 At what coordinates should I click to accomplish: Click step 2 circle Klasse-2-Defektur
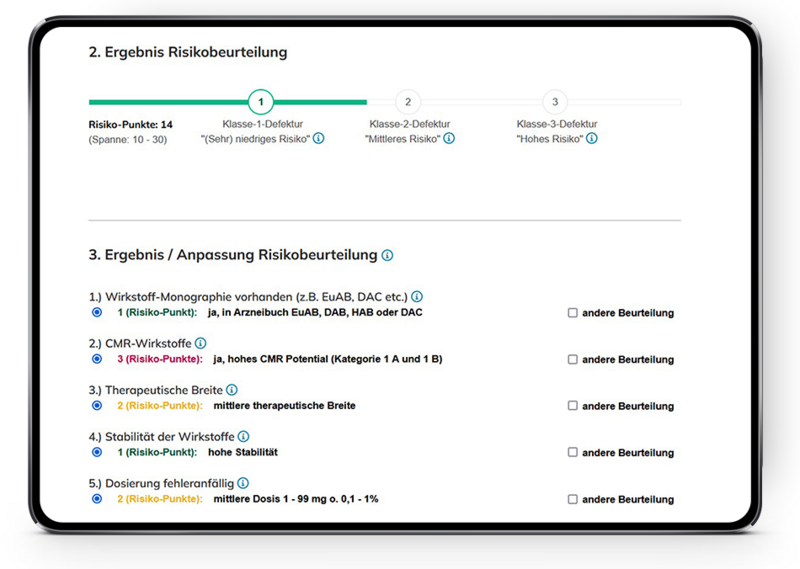click(407, 102)
